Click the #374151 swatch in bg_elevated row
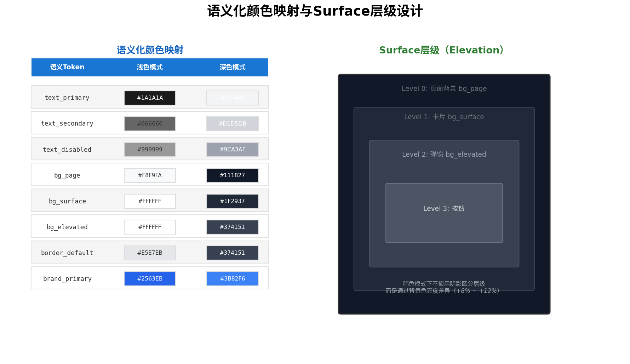Screen dimensions: 630x364 click(233, 227)
